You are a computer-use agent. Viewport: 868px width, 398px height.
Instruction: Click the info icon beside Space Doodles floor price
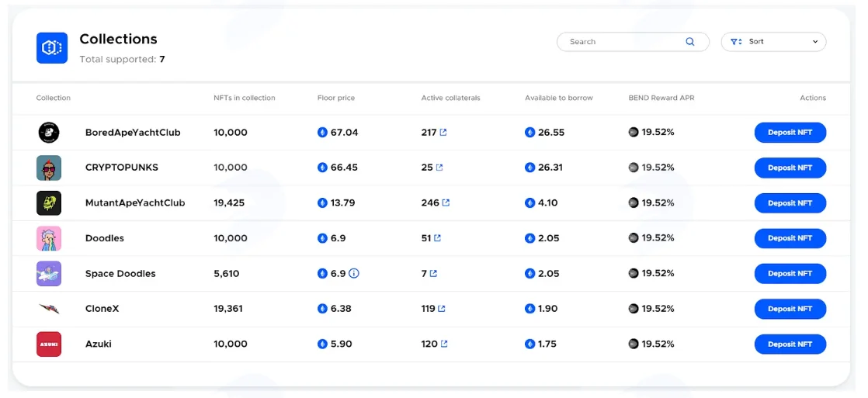tap(354, 273)
